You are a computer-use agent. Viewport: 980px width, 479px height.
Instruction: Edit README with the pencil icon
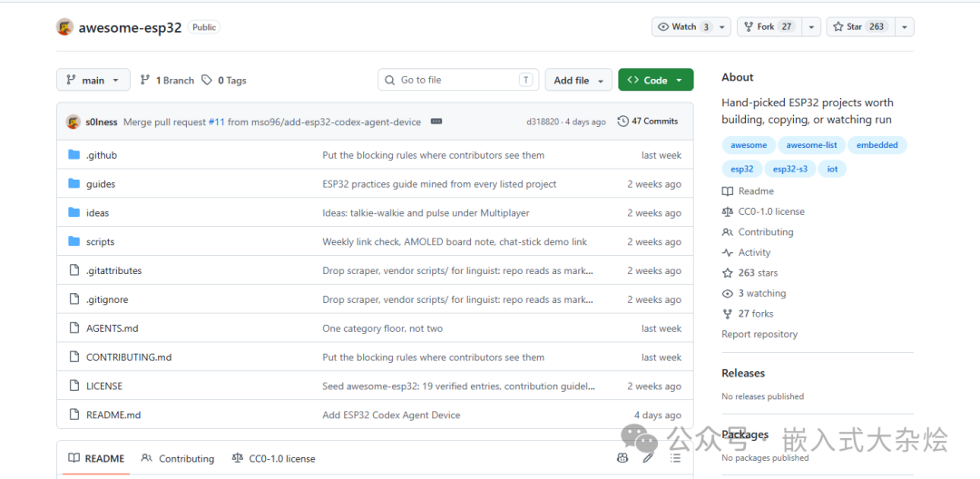[648, 458]
